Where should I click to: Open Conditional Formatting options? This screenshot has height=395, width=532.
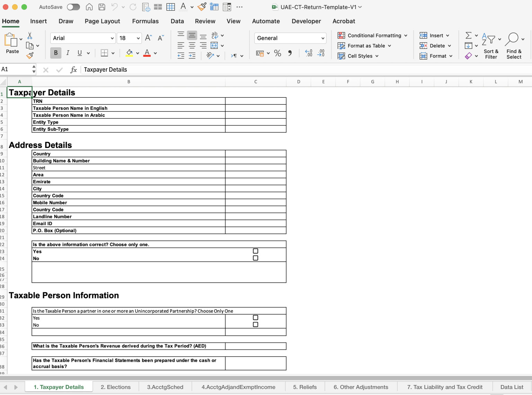[x=372, y=35]
